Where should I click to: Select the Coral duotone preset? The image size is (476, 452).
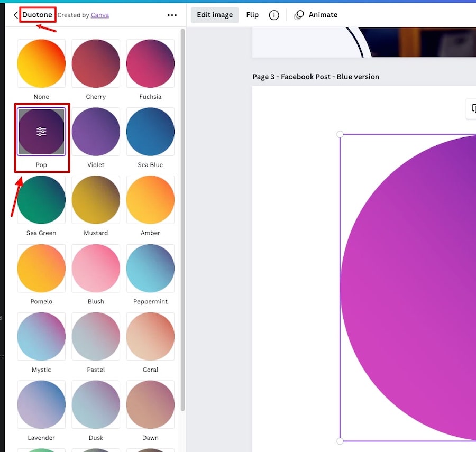150,337
